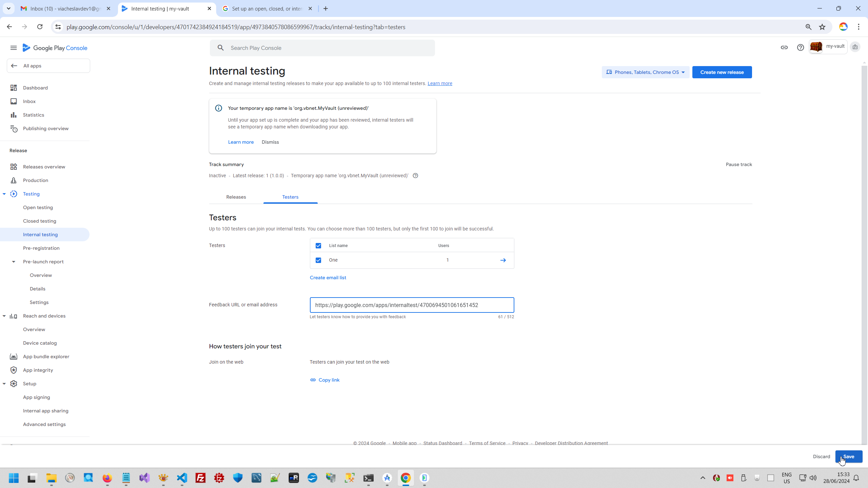Collapse the Setup section arrow
The height and width of the screenshot is (488, 868).
point(4,384)
